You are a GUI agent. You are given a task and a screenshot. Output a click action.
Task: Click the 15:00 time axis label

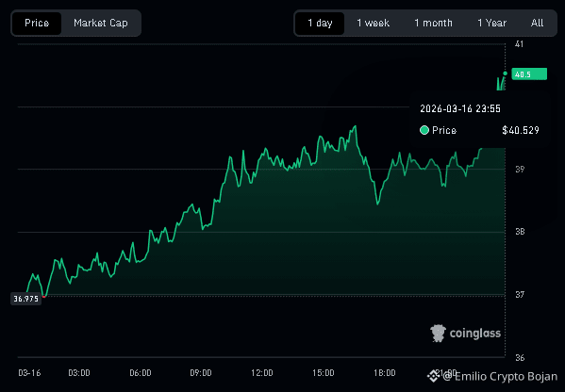(324, 373)
